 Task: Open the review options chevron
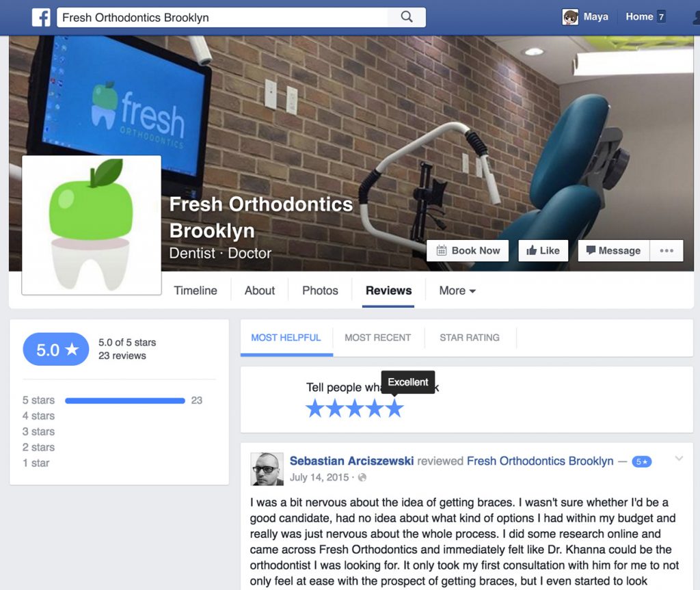point(679,458)
